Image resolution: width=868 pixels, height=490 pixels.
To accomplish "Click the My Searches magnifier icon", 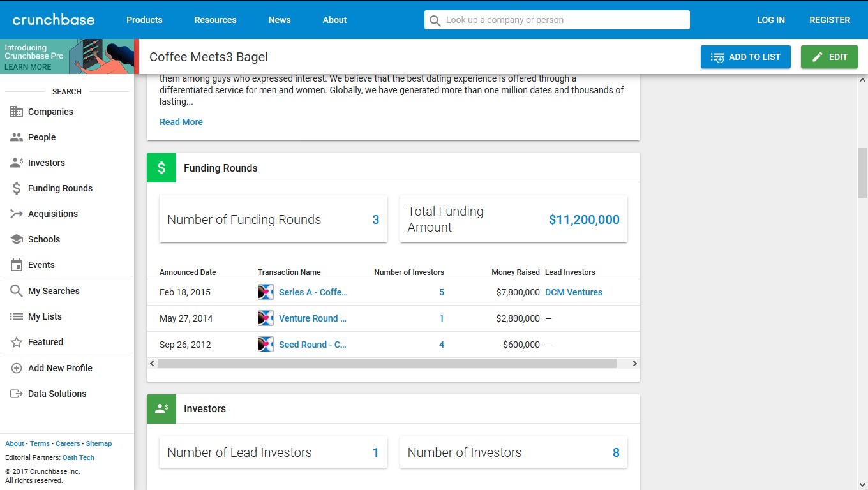I will pos(17,291).
